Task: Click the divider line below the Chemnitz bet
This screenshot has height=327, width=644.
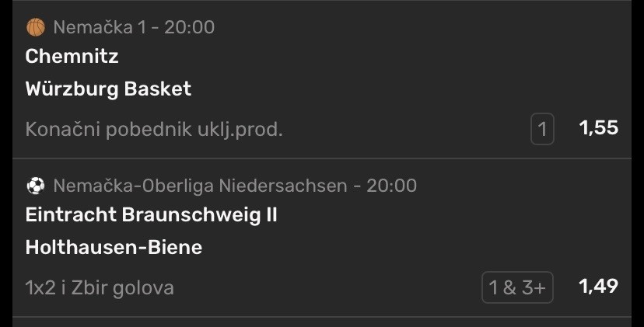Action: [x=322, y=158]
